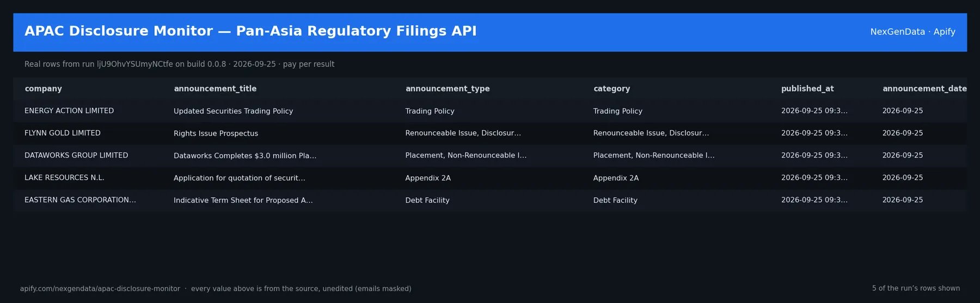
Task: Click published_at value in LAKE RESOURCES row
Action: [814, 178]
